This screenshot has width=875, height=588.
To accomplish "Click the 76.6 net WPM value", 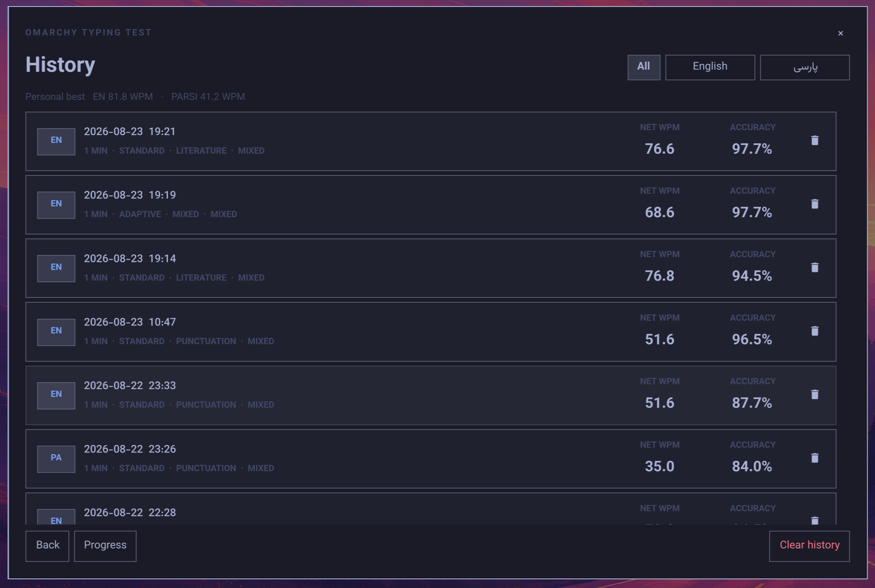I will (659, 149).
